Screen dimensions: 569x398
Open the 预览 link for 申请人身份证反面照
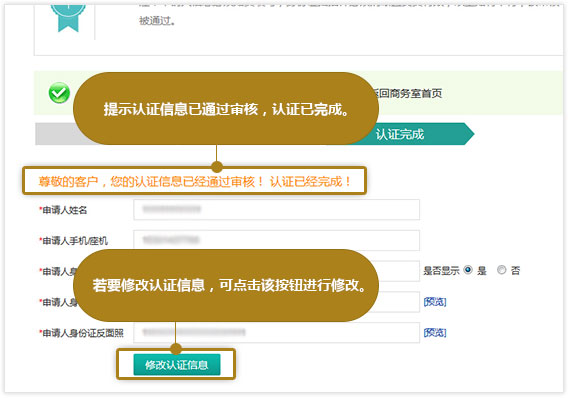[x=435, y=332]
